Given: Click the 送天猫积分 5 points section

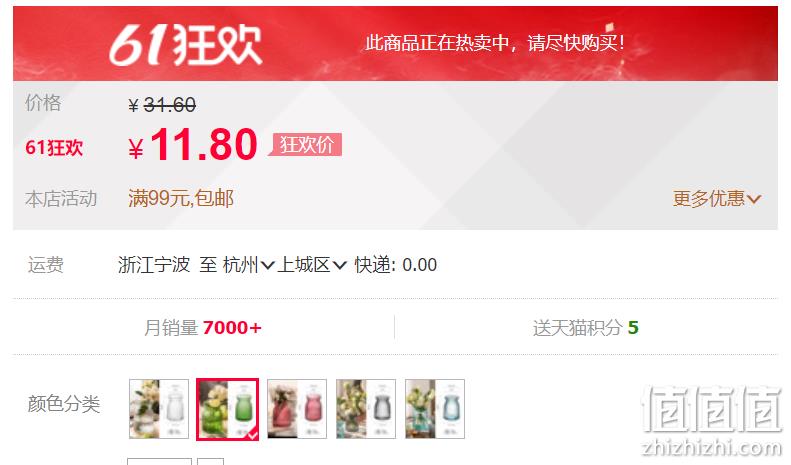Looking at the screenshot, I should click(x=586, y=328).
